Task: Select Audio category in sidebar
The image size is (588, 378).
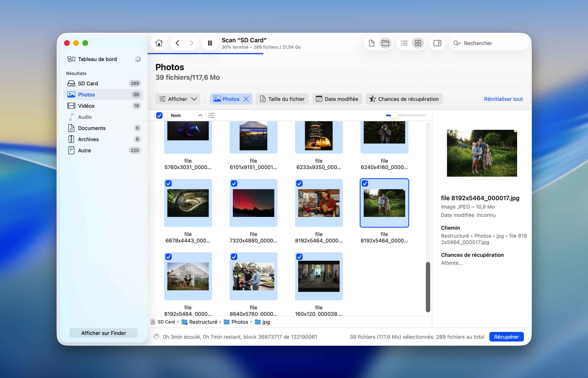Action: point(103,117)
